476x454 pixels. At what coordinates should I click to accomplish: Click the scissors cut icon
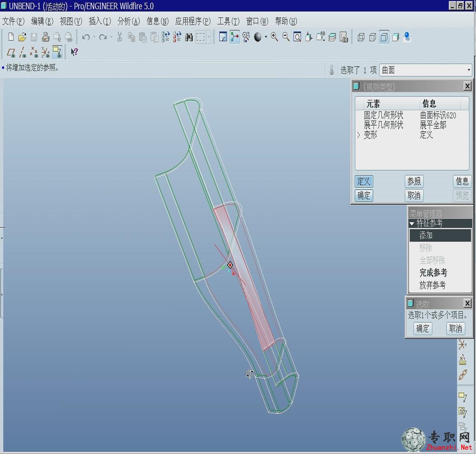pyautogui.click(x=119, y=37)
